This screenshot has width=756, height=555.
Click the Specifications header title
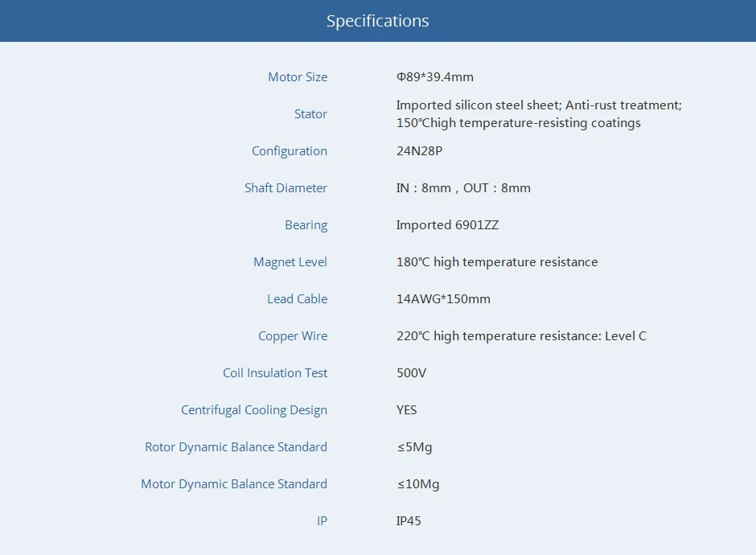tap(377, 21)
